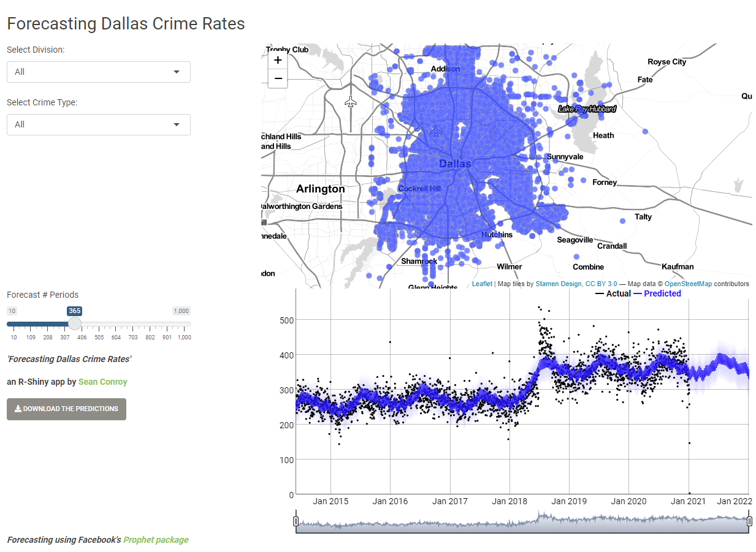Click the Seagoville map label

tap(575, 240)
